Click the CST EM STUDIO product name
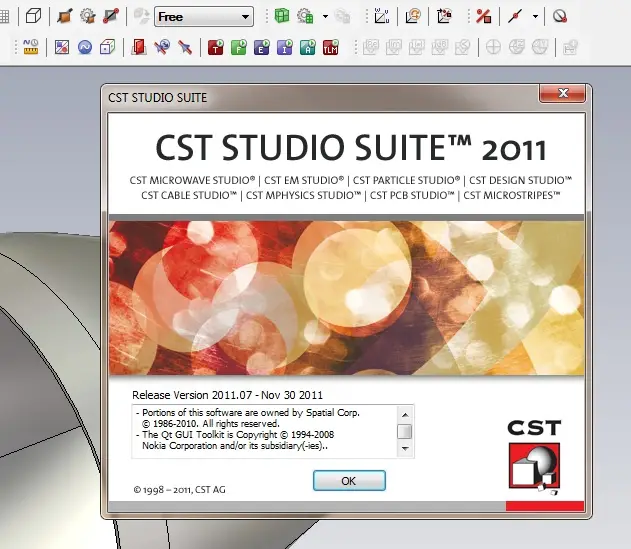 tap(304, 180)
